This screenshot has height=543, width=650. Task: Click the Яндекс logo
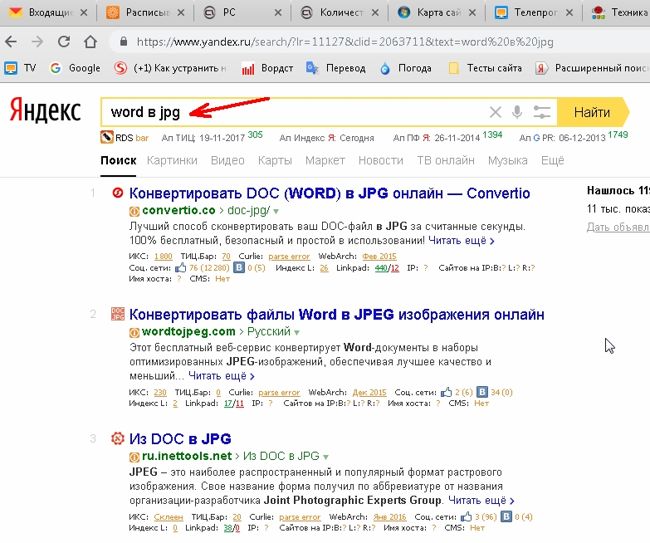45,111
